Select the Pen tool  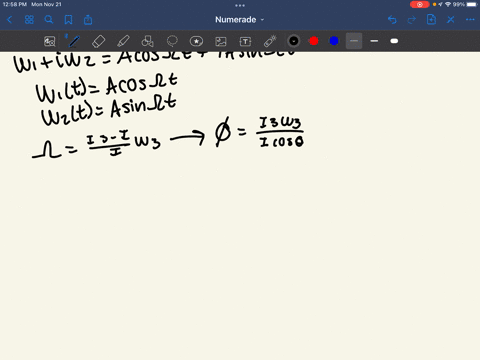click(x=73, y=41)
